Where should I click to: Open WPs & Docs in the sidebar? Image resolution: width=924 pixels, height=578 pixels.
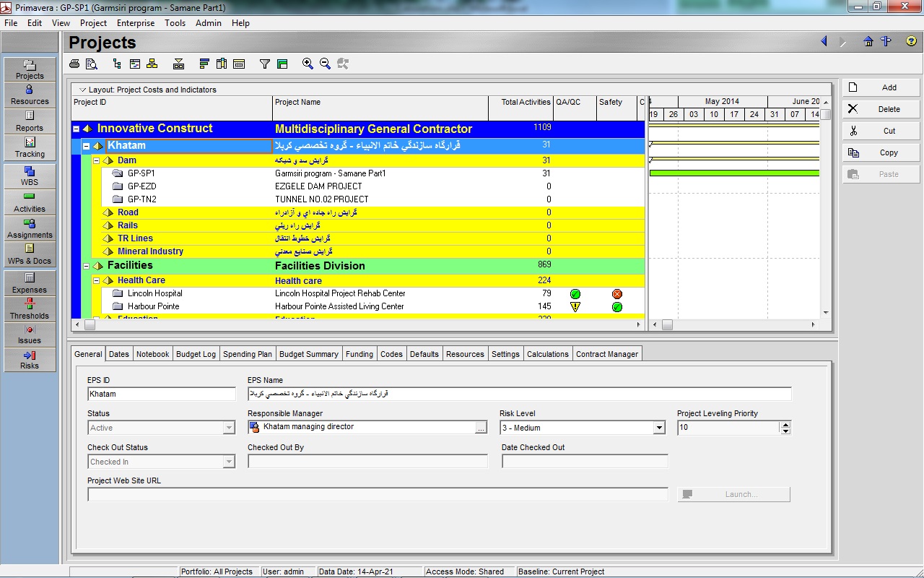[30, 254]
